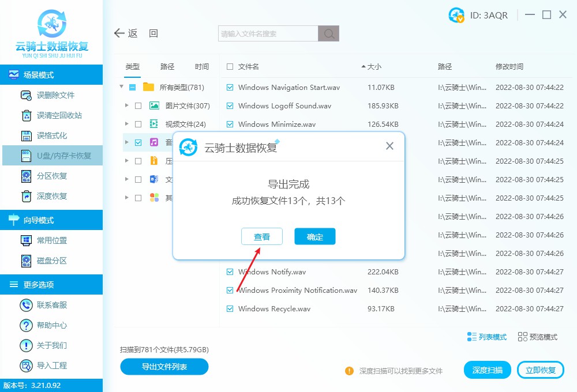This screenshot has width=577, height=392.
Task: Switch to the 路径 tab
Action: point(167,66)
